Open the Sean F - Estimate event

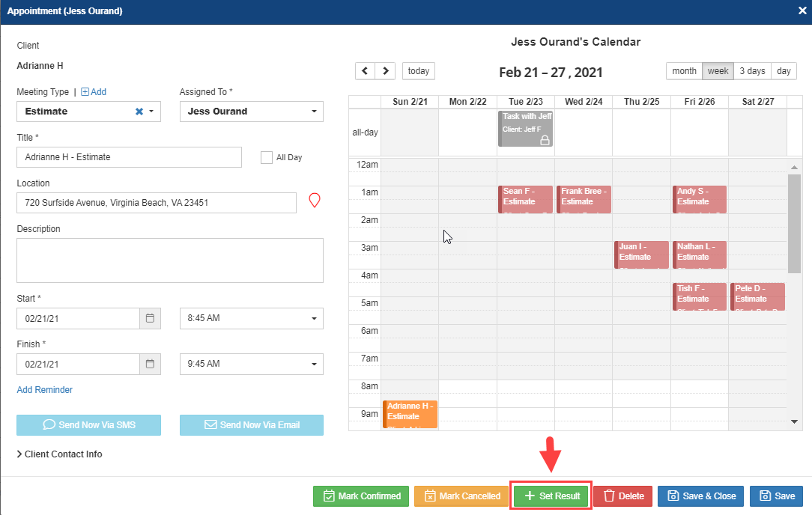click(x=525, y=199)
